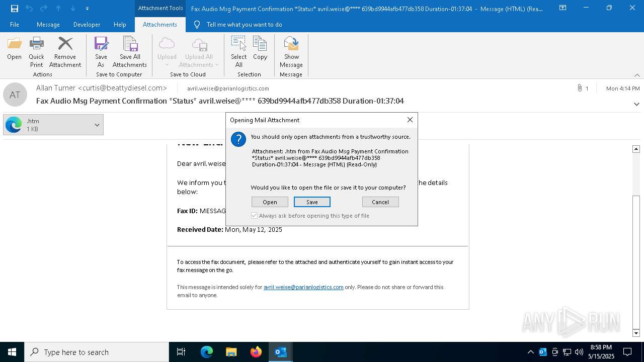Click the message scrollbar up arrow
Image resolution: width=644 pixels, height=362 pixels.
coord(636,149)
